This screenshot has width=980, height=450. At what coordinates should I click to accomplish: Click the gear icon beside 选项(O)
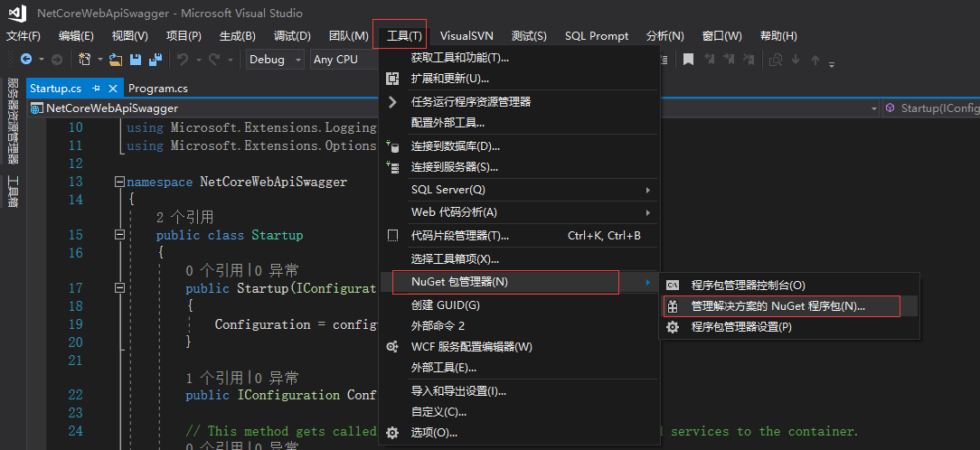392,433
